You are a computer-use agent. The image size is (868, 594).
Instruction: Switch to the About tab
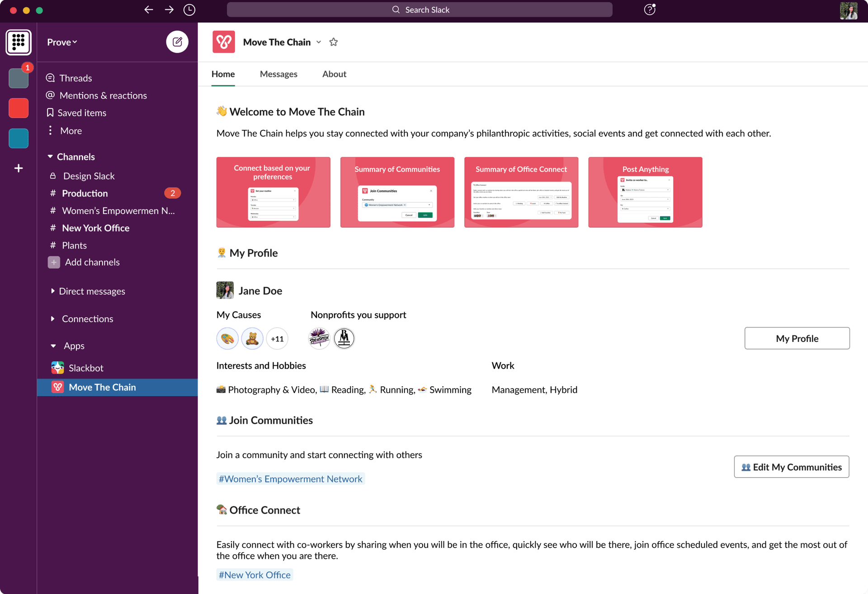point(334,74)
